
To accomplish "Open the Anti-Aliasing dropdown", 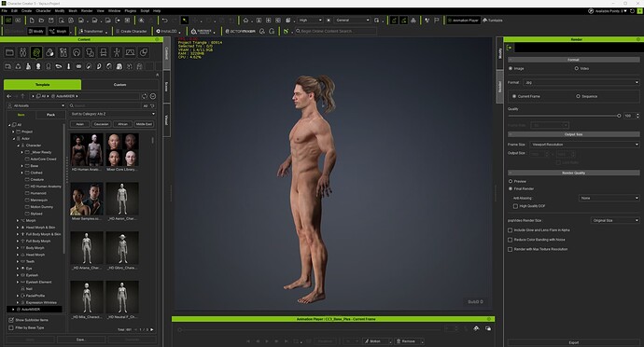I will tap(609, 198).
